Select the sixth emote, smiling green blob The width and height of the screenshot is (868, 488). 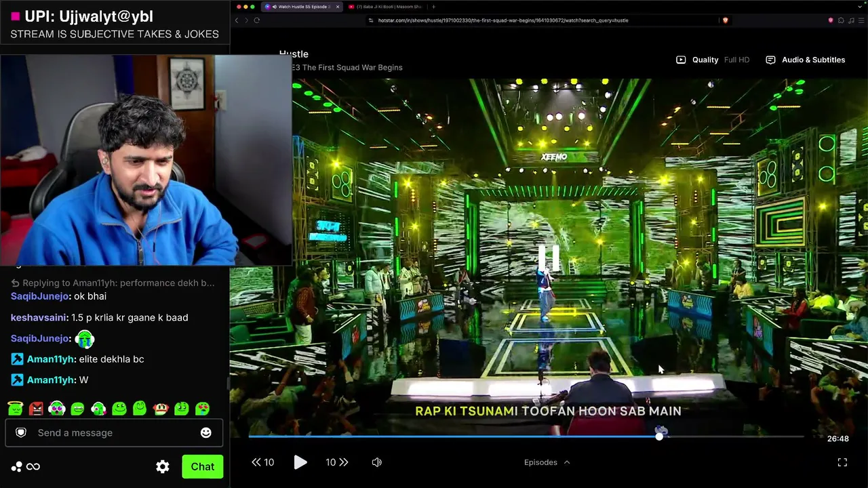pos(119,408)
